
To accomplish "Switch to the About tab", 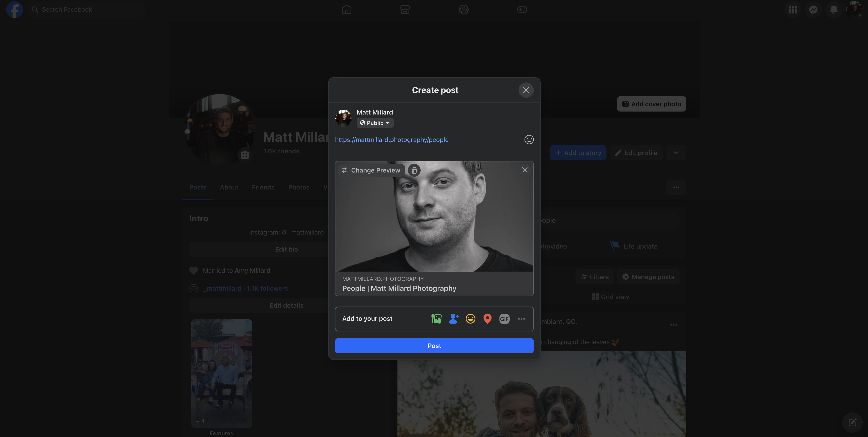I will pyautogui.click(x=229, y=187).
